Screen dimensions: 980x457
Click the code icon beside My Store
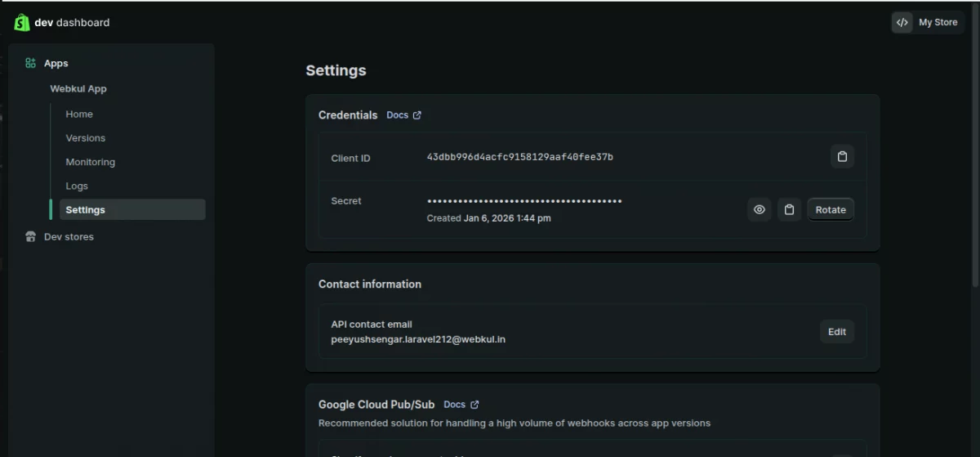pyautogui.click(x=902, y=23)
